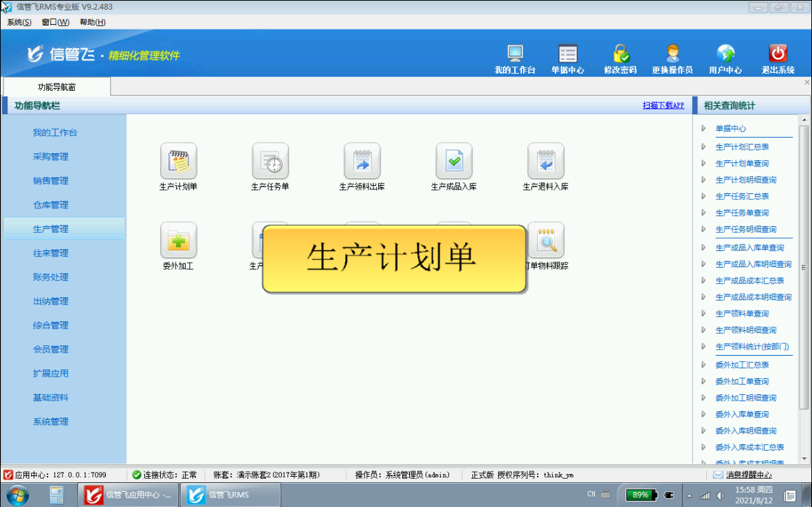Expand arrow next to 单据中心 entry
Viewport: 812px width, 507px height.
703,128
